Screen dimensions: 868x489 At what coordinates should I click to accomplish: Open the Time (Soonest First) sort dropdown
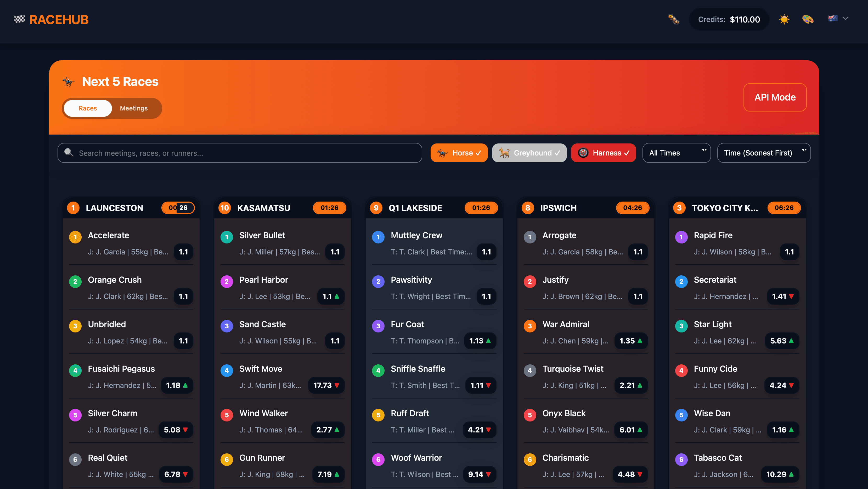[x=764, y=153]
